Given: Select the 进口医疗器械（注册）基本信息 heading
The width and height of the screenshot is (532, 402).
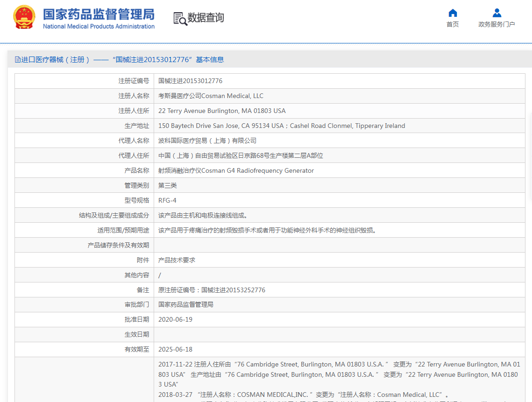Looking at the screenshot, I should click(x=120, y=60).
